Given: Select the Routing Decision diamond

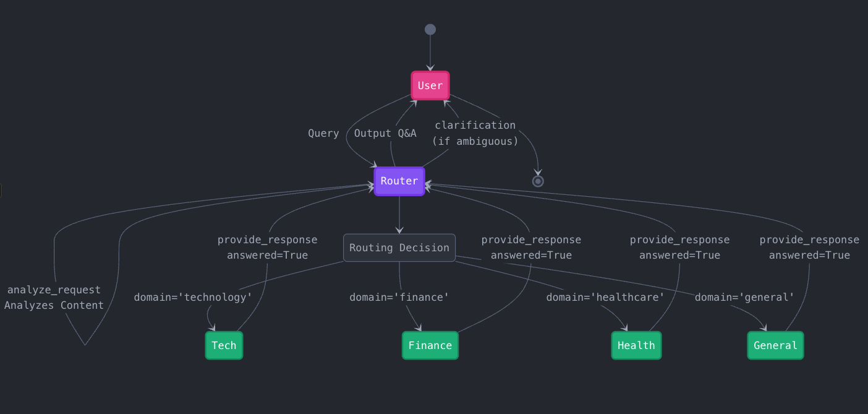Looking at the screenshot, I should [399, 247].
